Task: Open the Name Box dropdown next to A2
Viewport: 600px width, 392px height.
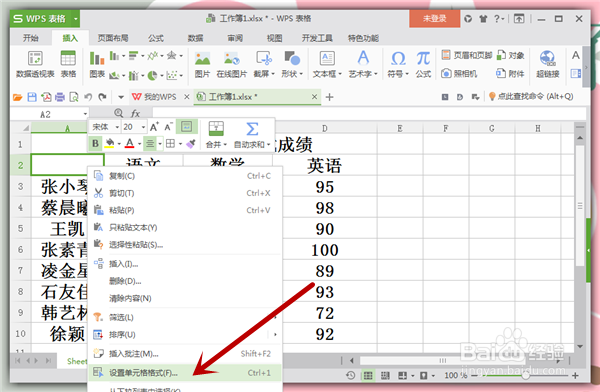Action: pos(85,114)
